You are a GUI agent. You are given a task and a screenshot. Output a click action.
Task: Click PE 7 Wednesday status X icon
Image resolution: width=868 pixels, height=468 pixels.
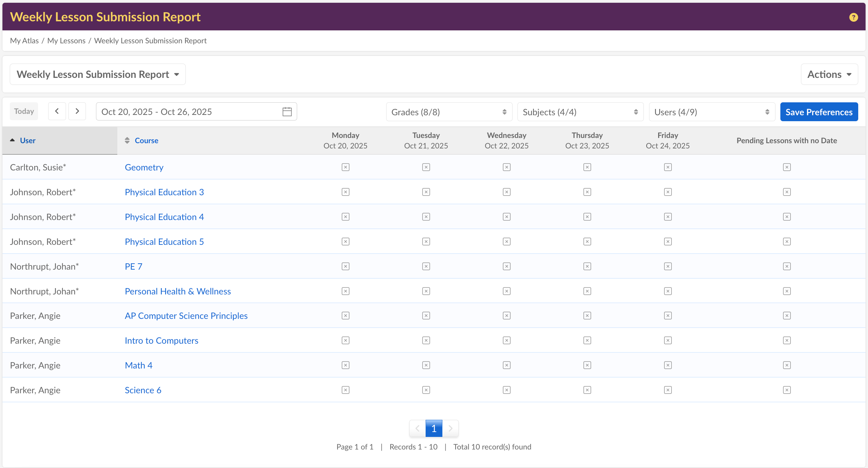507,266
